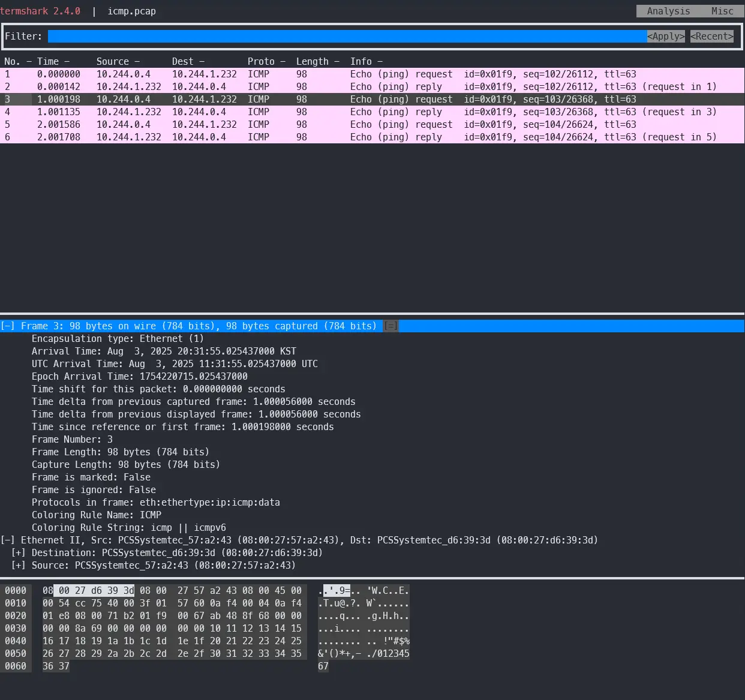Select packet 2 with time 0.000142
The image size is (745, 700).
tap(372, 86)
